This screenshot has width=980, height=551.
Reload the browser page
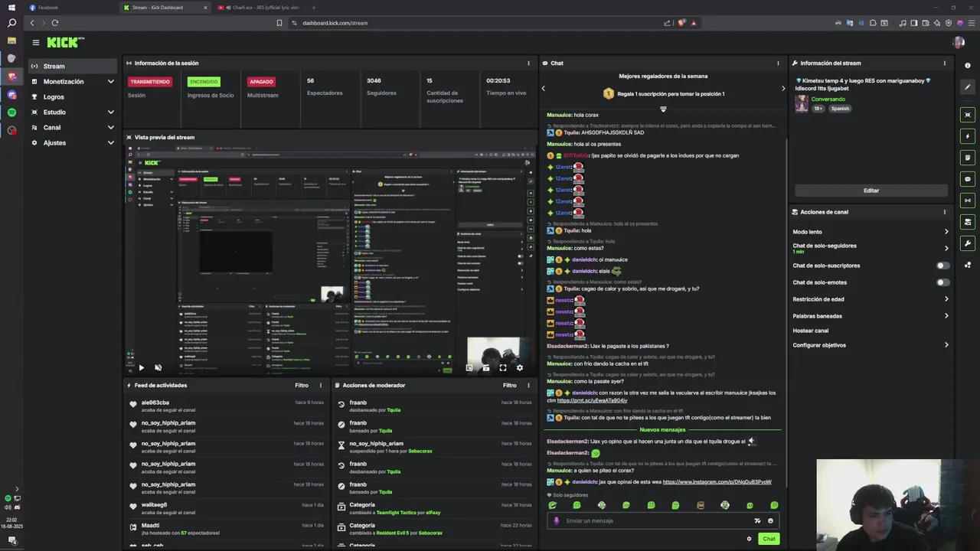click(x=54, y=23)
